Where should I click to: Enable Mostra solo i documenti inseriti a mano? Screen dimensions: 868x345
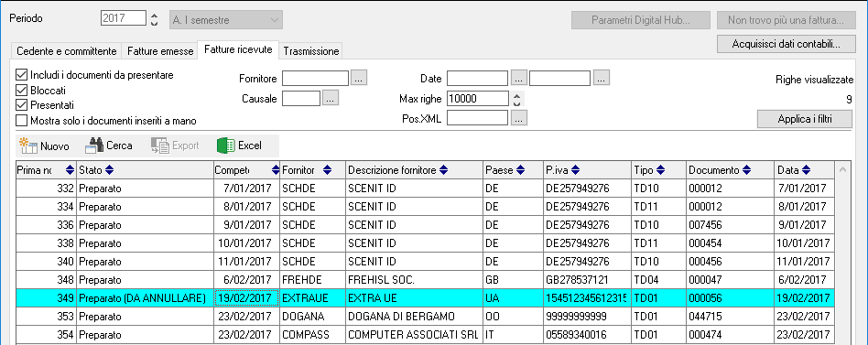click(22, 120)
